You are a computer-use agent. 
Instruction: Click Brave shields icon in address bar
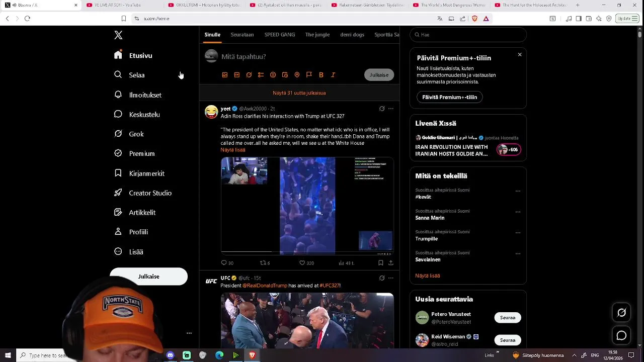(474, 19)
